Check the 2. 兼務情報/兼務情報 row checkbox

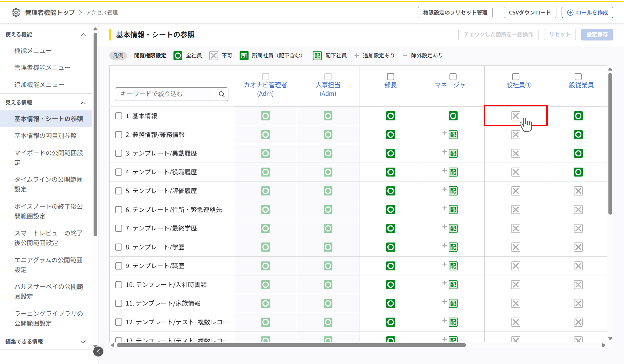click(119, 135)
